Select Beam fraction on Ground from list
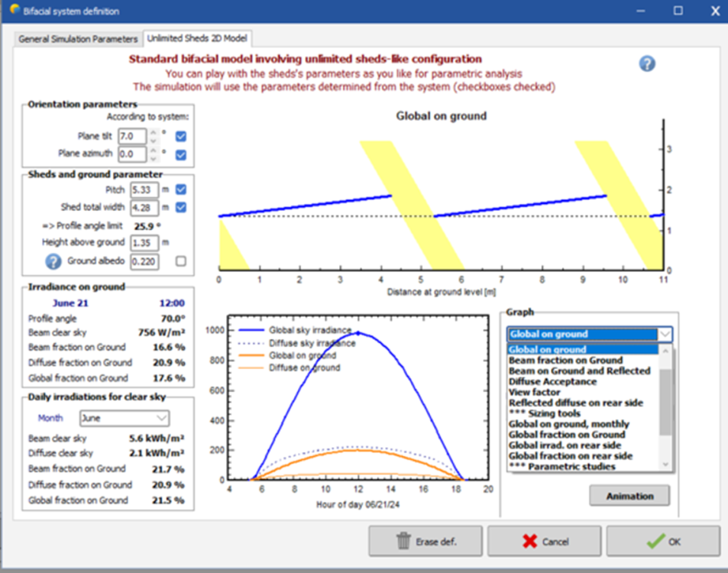The height and width of the screenshot is (573, 728). tap(565, 361)
